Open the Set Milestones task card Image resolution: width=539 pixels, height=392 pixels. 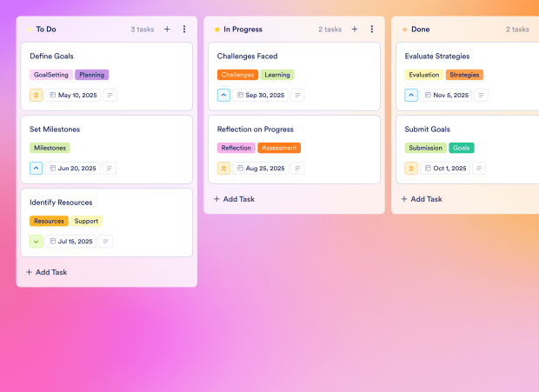[x=107, y=149]
